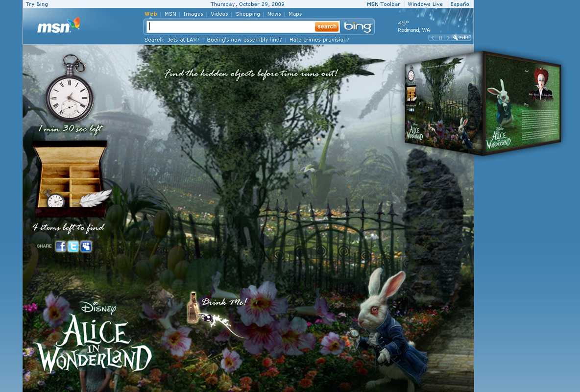Open the Edit weather settings button
The width and height of the screenshot is (580, 392).
pos(461,38)
